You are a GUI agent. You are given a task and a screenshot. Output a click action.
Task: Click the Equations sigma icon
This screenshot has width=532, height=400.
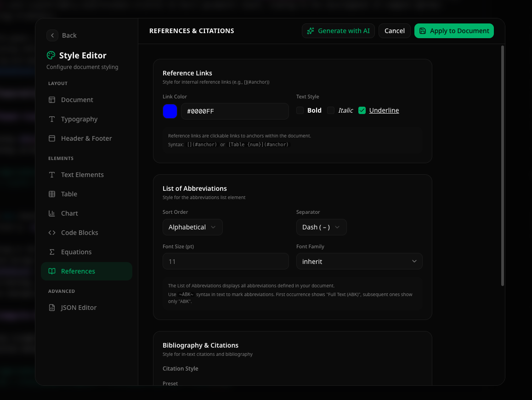pos(52,252)
